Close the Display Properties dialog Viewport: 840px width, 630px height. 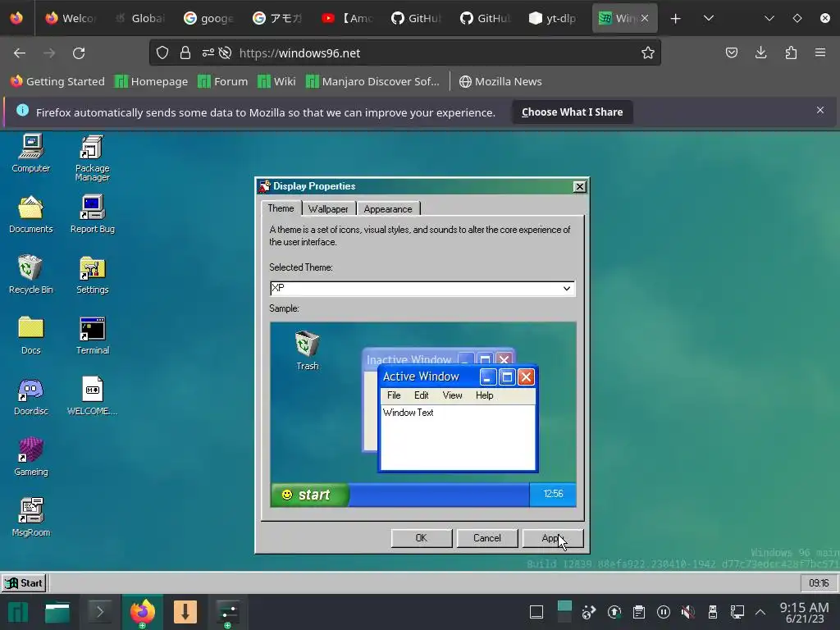[x=580, y=186]
